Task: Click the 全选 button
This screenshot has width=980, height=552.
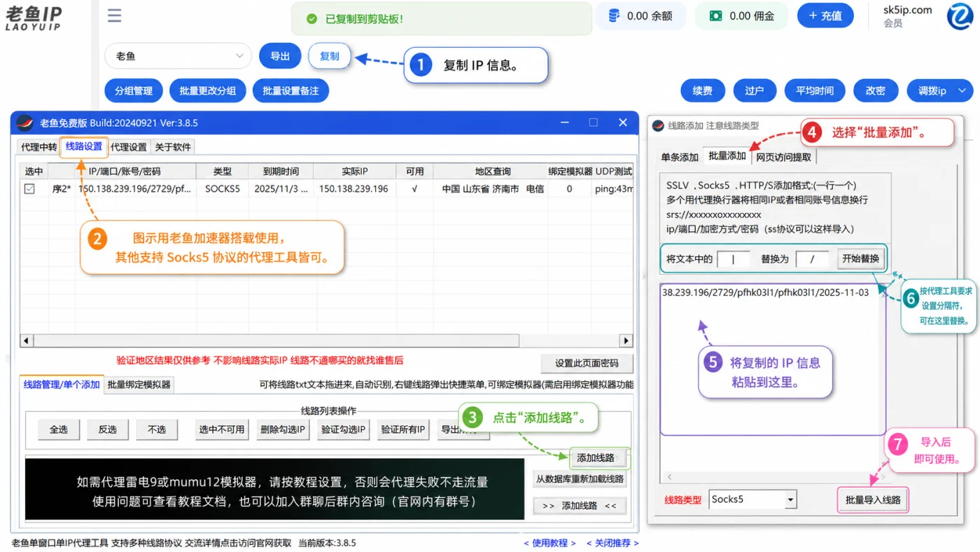Action: point(59,429)
